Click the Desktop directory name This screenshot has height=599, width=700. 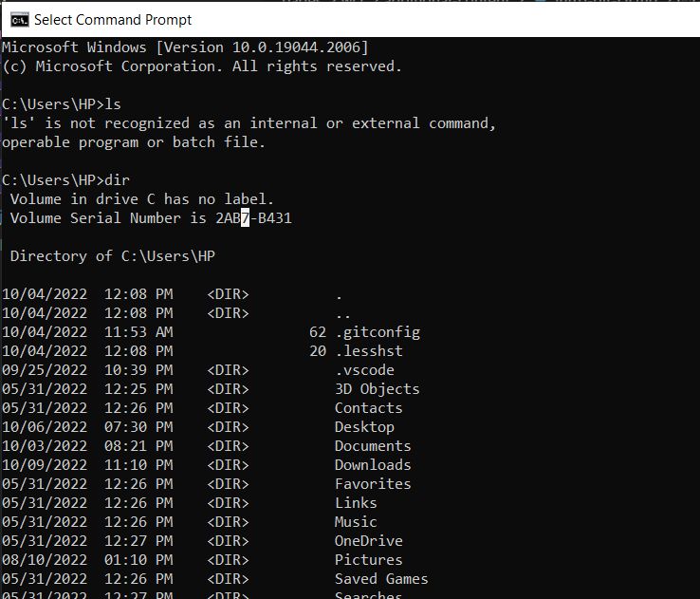point(364,427)
